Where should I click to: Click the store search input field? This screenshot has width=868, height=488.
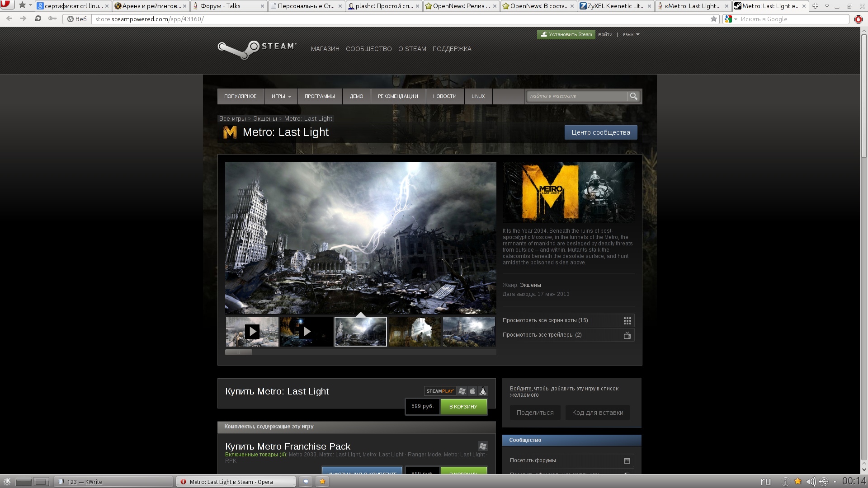coord(577,96)
